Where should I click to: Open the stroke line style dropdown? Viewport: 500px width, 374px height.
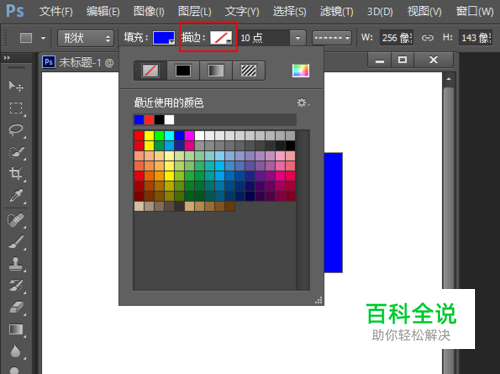[x=332, y=38]
